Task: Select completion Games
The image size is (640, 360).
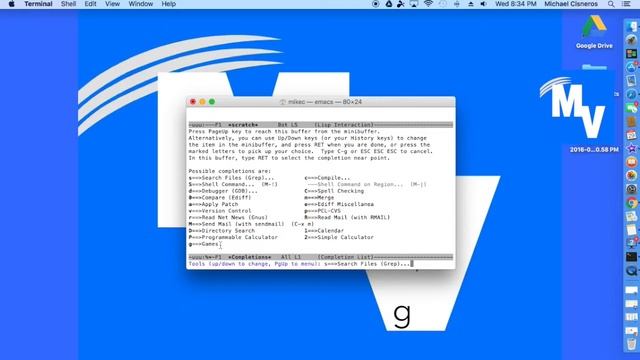Action: [x=204, y=244]
